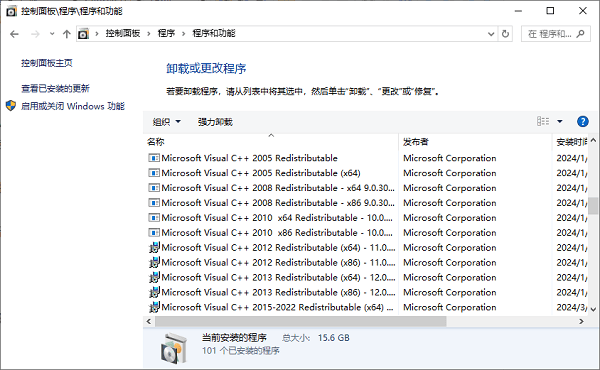The height and width of the screenshot is (370, 600).
Task: Click installer icon of Visual C++ 2013 (x86)
Action: [x=154, y=292]
